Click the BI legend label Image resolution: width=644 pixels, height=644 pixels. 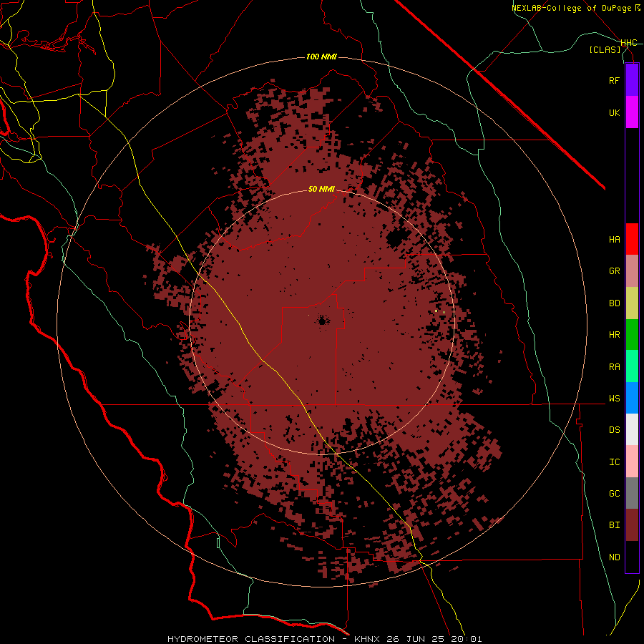[x=615, y=525]
